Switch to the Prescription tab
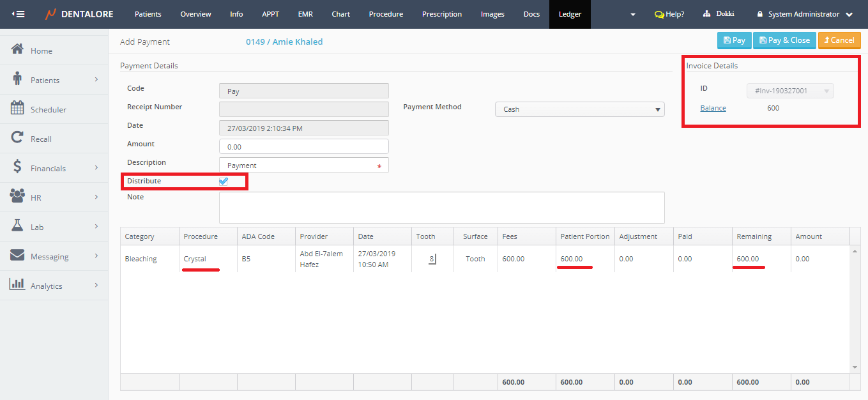 coord(441,14)
